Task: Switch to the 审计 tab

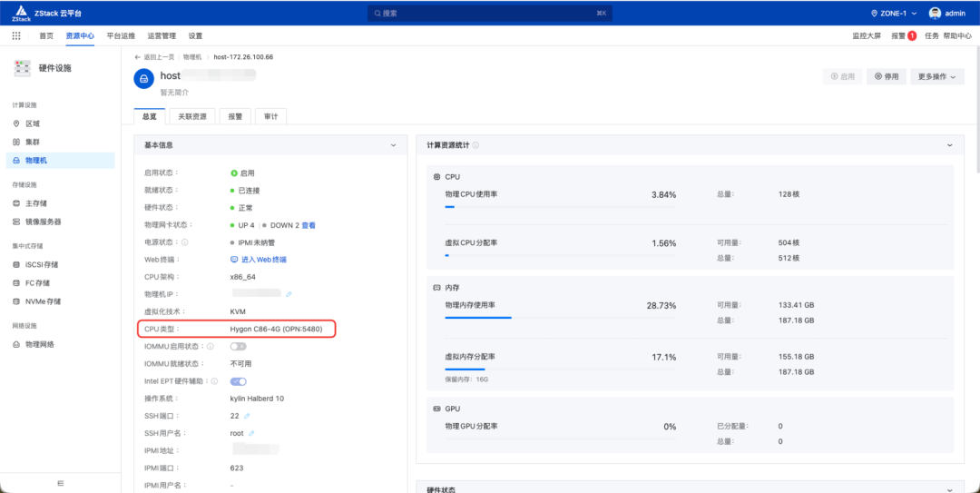Action: [x=270, y=116]
